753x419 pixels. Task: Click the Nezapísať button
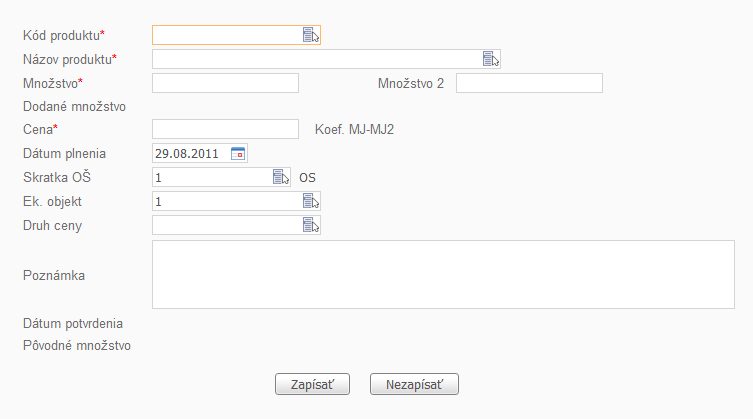pos(414,384)
